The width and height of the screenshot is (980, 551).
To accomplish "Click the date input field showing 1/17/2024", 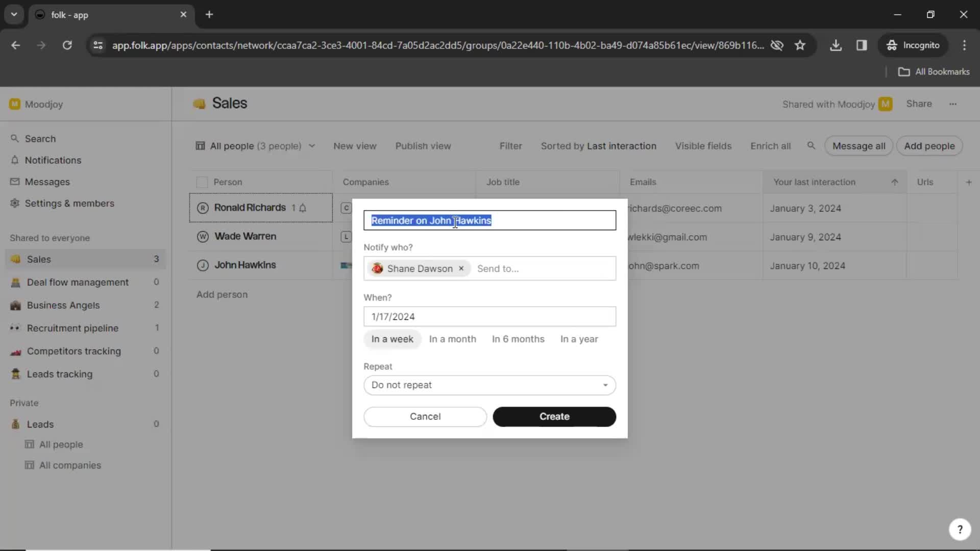I will click(490, 317).
